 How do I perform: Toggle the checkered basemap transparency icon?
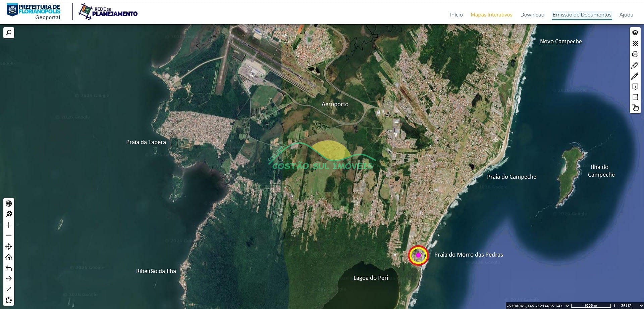coord(635,43)
